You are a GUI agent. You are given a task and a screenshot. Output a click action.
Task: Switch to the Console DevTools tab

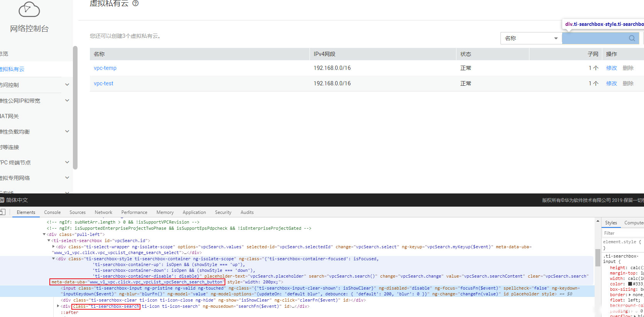pos(52,212)
